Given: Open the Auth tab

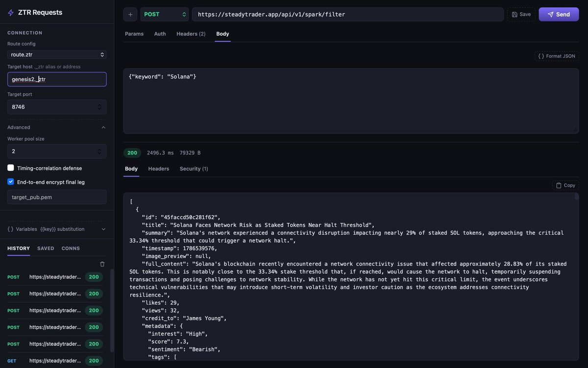Looking at the screenshot, I should pos(160,34).
